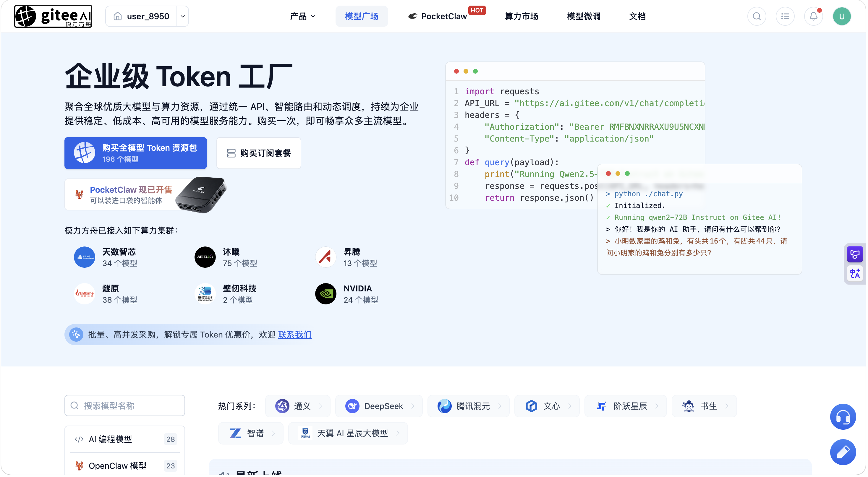Open the 天翼 AI 星辰大模型 series
Viewport: 868px width, 477px height.
pyautogui.click(x=348, y=433)
